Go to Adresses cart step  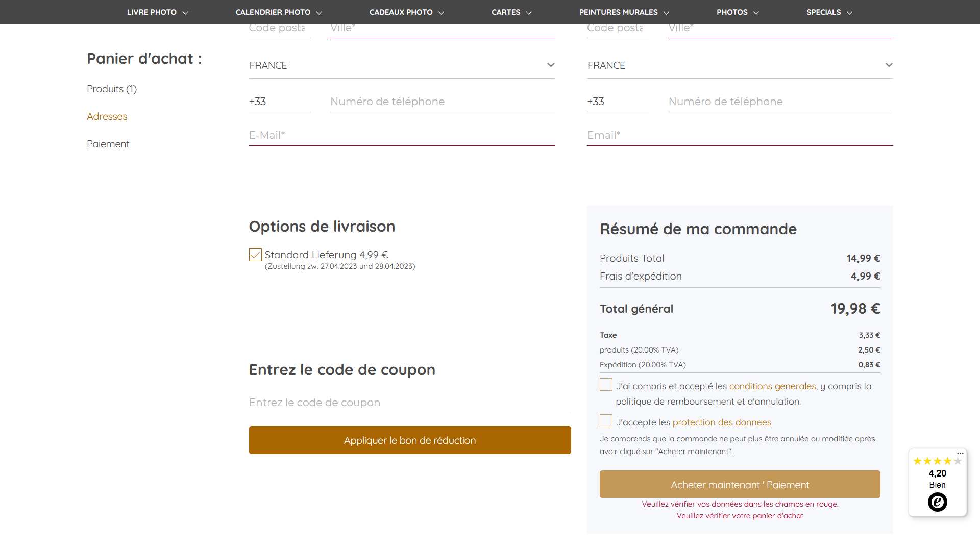click(107, 116)
